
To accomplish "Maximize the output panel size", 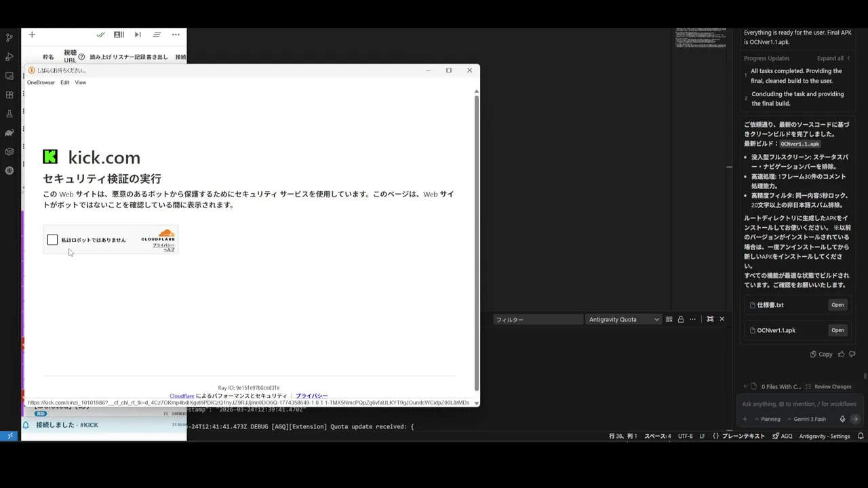I will [x=710, y=319].
